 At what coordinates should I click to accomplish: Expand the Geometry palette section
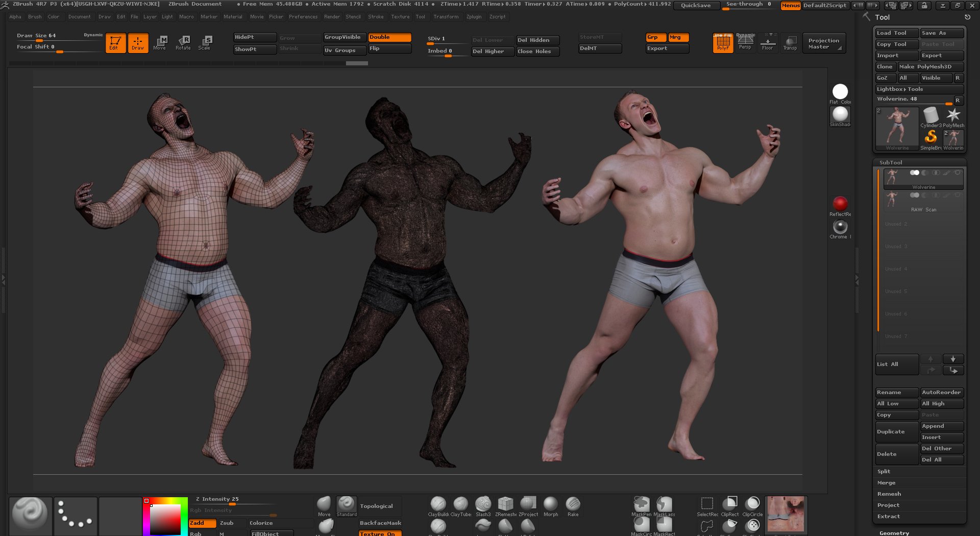pyautogui.click(x=894, y=533)
